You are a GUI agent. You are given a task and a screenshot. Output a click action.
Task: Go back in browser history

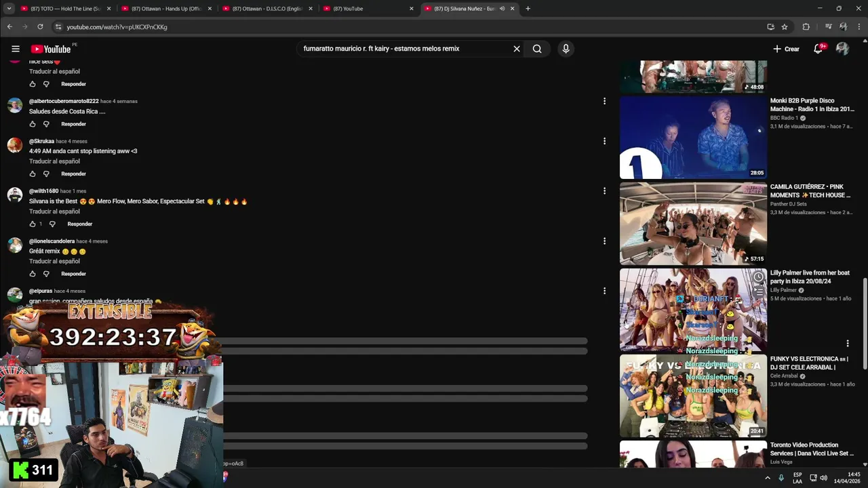click(9, 27)
